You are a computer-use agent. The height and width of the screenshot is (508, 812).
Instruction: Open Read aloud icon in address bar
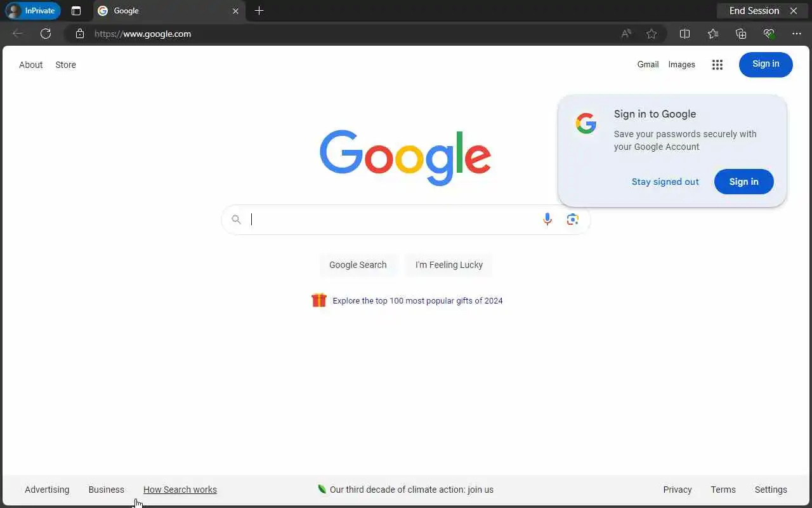[x=626, y=34]
